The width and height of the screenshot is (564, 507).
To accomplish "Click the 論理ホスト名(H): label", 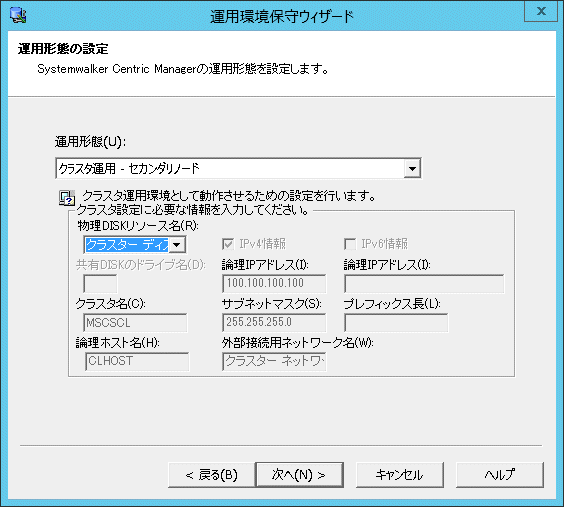I will pyautogui.click(x=118, y=343).
